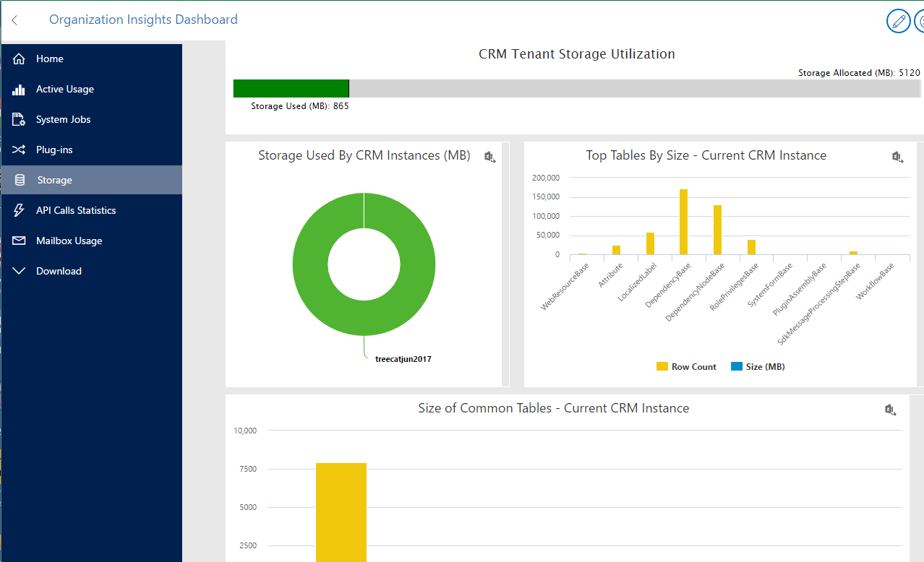Click the PluginAssemblyBase axis label
This screenshot has height=562, width=924.
point(799,289)
